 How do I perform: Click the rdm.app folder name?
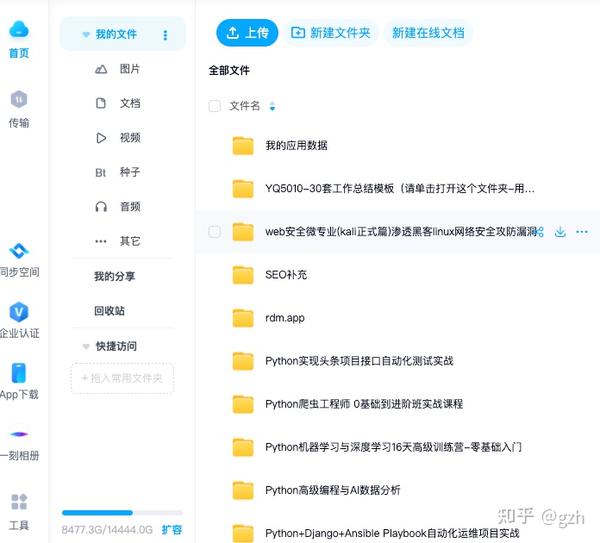coord(285,318)
